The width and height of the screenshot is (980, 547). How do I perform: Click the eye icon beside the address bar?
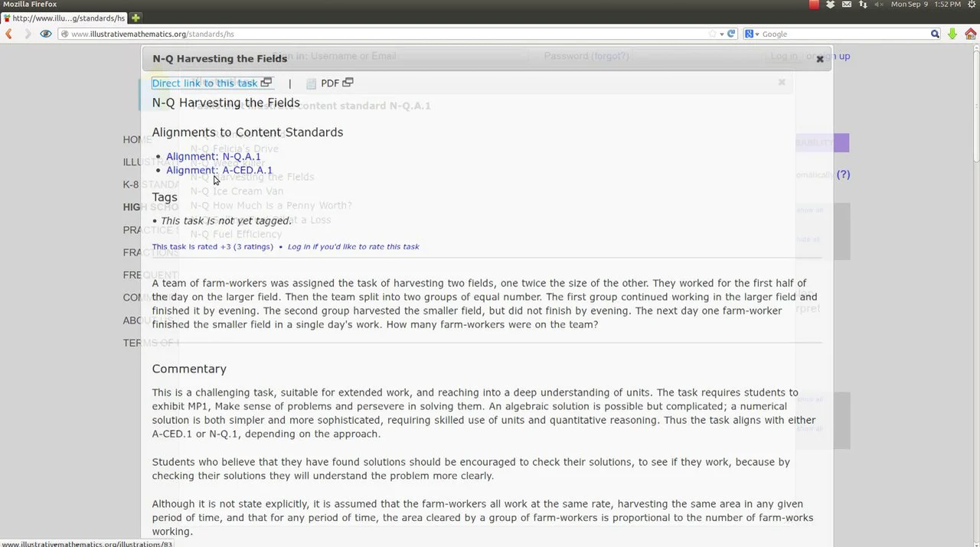point(46,34)
